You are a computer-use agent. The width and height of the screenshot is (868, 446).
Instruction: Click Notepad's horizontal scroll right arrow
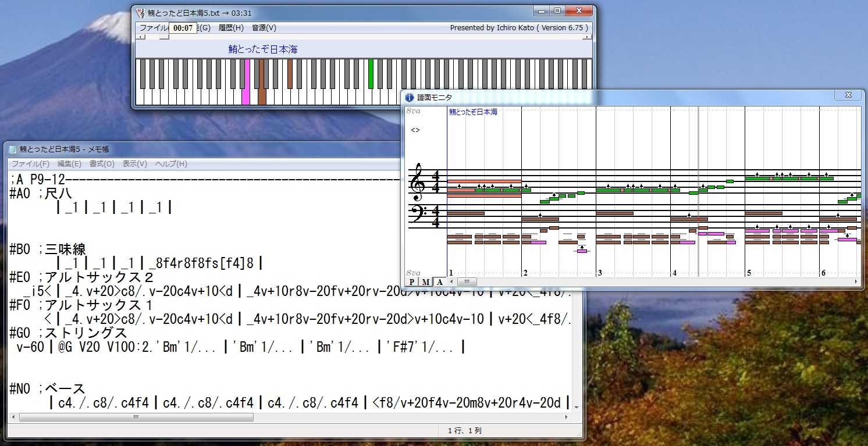pyautogui.click(x=567, y=418)
